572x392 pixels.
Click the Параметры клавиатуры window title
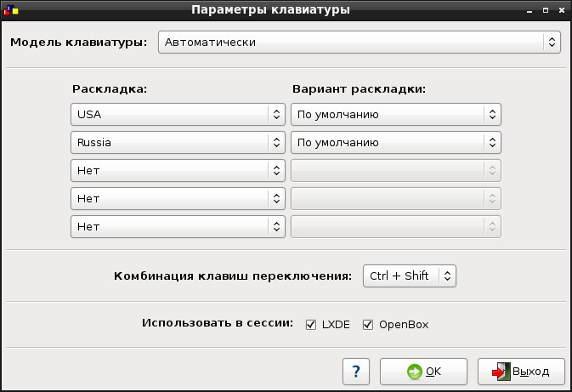[270, 10]
